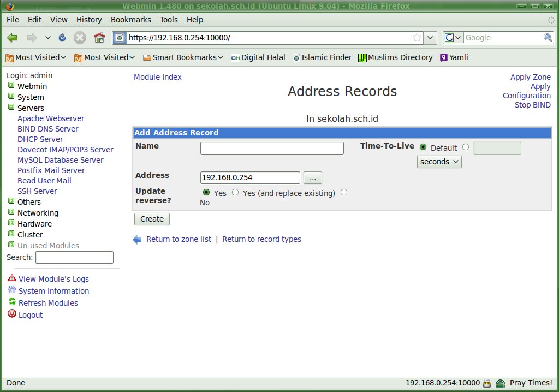
Task: Click the Refresh Modules icon
Action: (x=12, y=302)
